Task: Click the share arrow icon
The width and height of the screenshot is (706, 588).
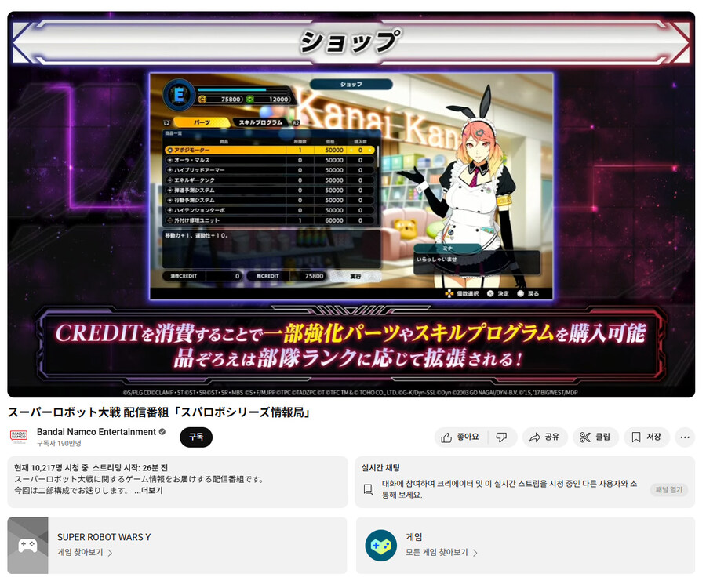Action: (534, 437)
